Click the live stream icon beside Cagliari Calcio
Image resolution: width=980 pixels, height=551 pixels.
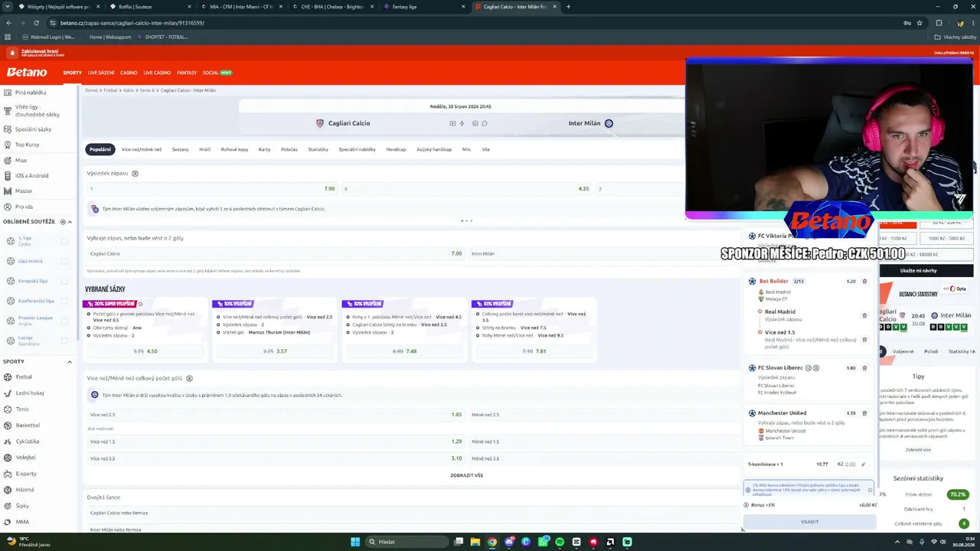coord(452,123)
